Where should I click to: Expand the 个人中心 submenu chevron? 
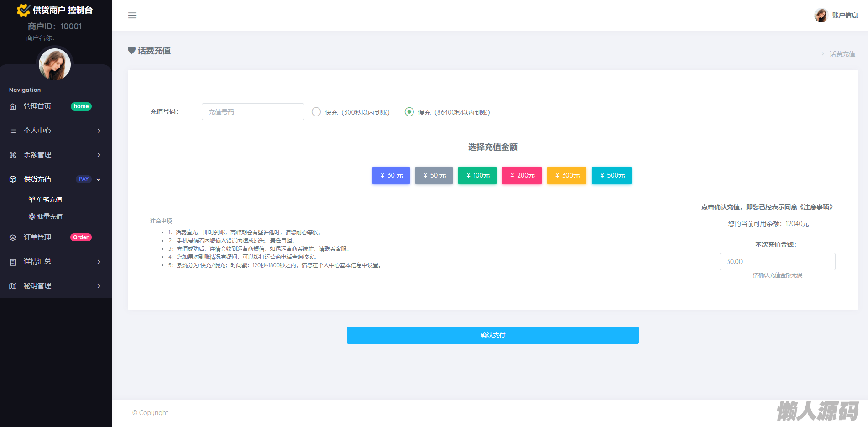point(99,131)
